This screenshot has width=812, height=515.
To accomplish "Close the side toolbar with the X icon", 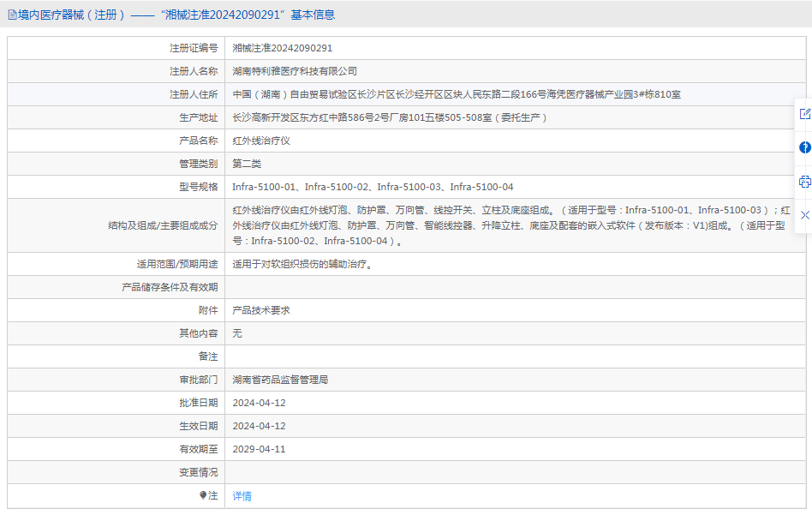I will pos(805,215).
